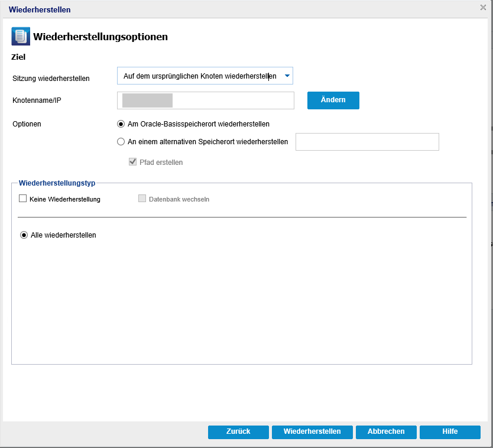Click the Wiederherstellen dialog title text

40,9
